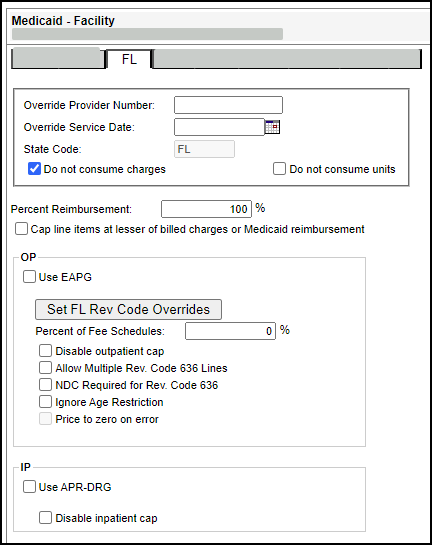
Task: Enable Do not consume units
Action: tap(279, 169)
